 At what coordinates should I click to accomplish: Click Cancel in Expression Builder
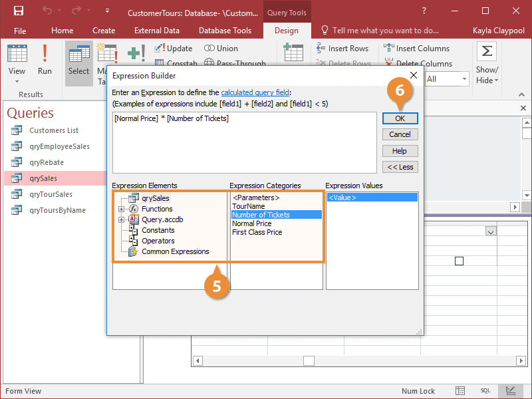[x=400, y=134]
